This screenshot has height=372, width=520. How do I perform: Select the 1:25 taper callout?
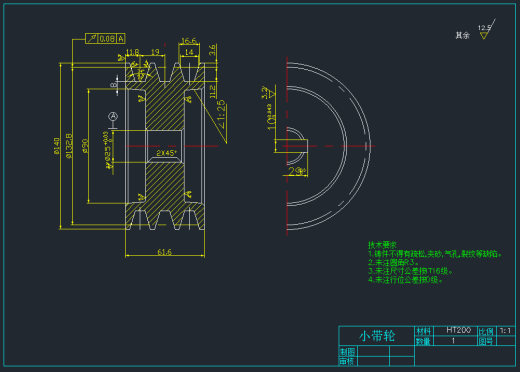(221, 115)
